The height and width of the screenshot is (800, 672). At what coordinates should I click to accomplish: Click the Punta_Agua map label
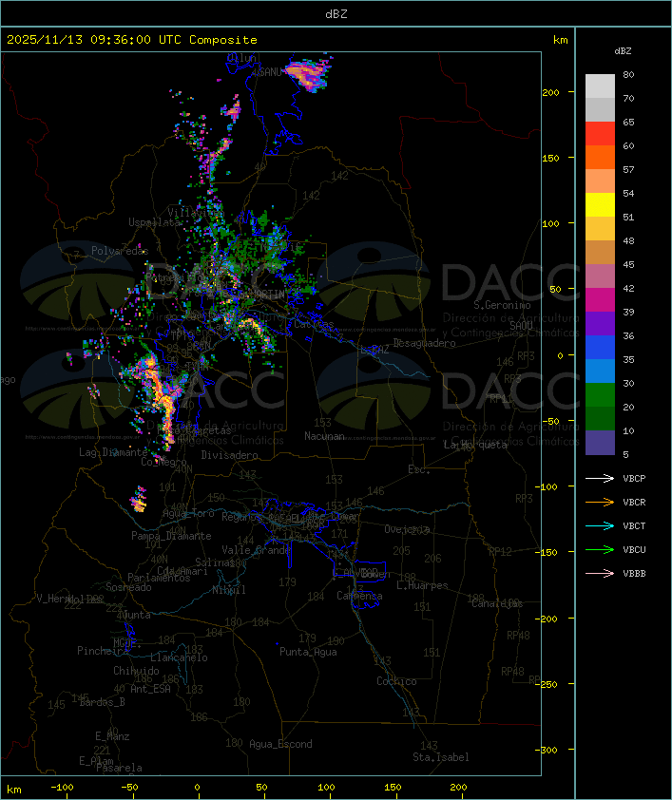pos(308,652)
